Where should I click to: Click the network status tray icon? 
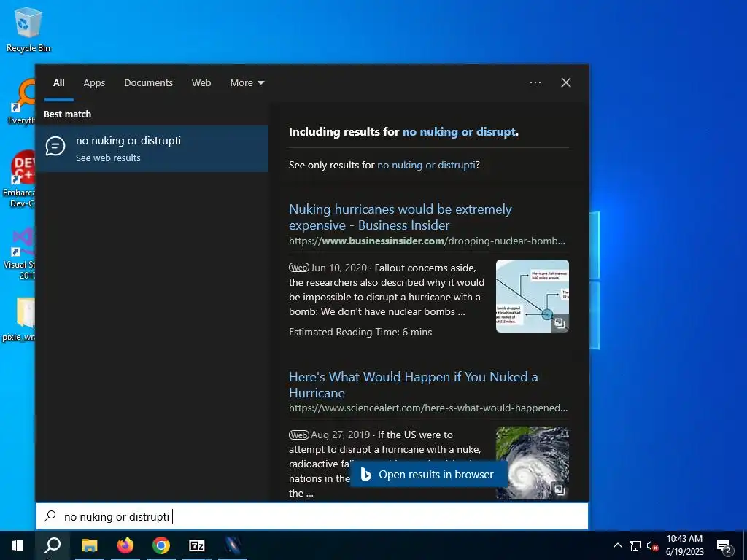tap(635, 545)
